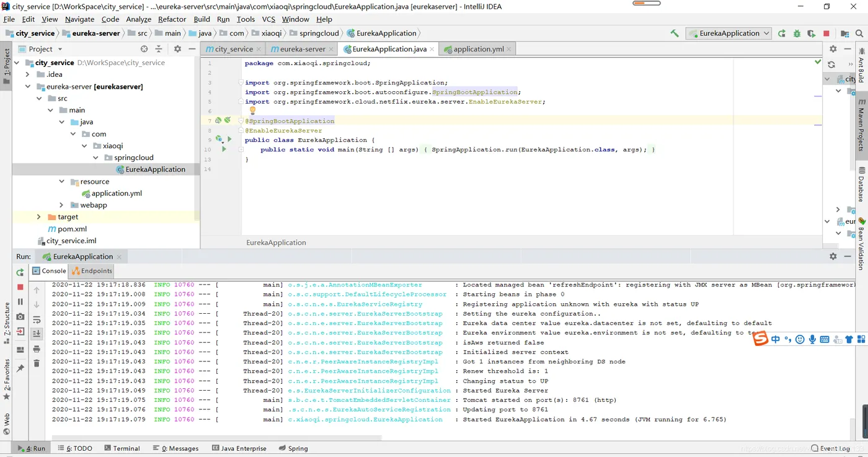This screenshot has width=868, height=457.
Task: Click the Debug bug icon in main toolbar
Action: click(797, 33)
